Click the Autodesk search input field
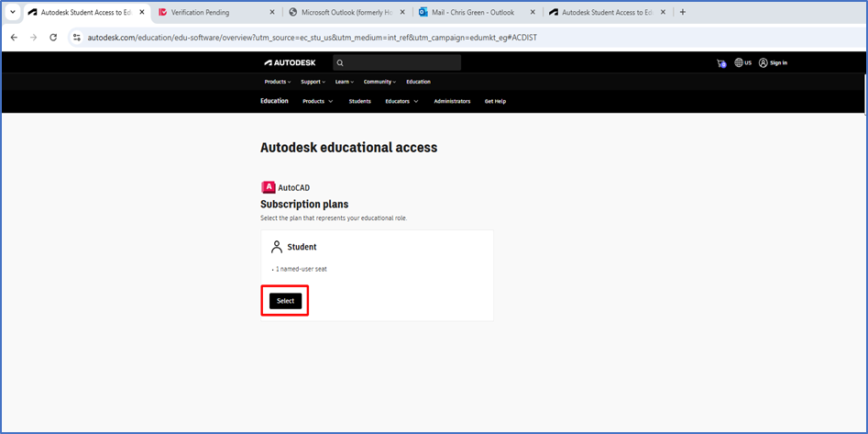Viewport: 868px width, 434px height. coord(401,63)
